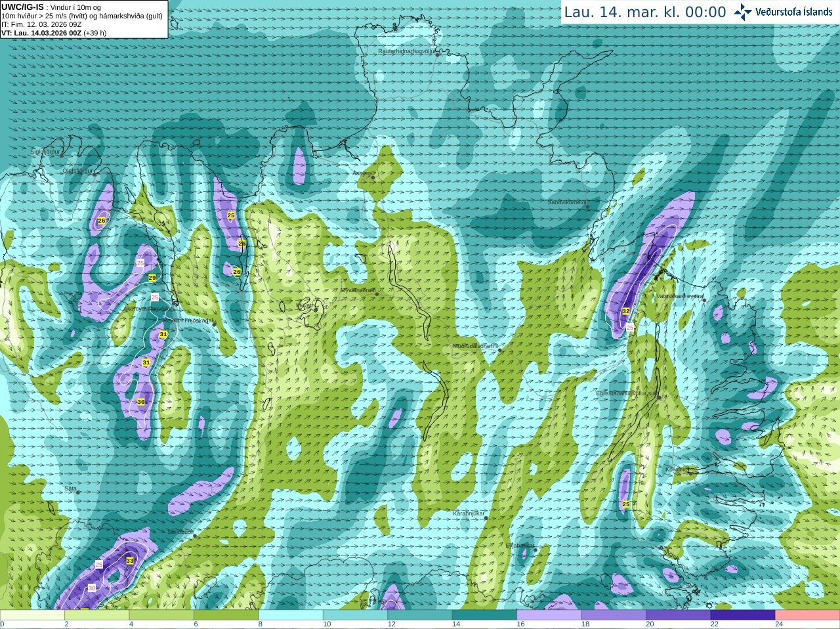Click the Egilsstaðaflugvöllur station label
The width and height of the screenshot is (840, 629).
pos(626,393)
